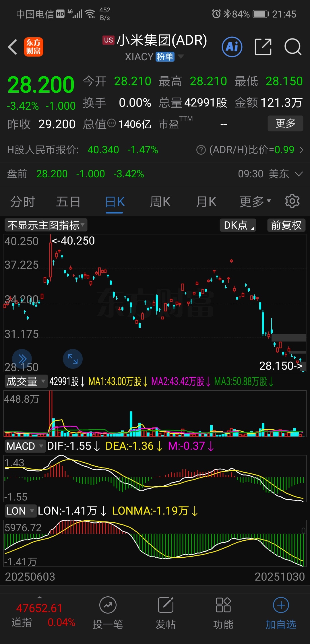Screen dimensions: 310x644
Task: Tap the 金额 121.3万 value
Action: pyautogui.click(x=281, y=102)
